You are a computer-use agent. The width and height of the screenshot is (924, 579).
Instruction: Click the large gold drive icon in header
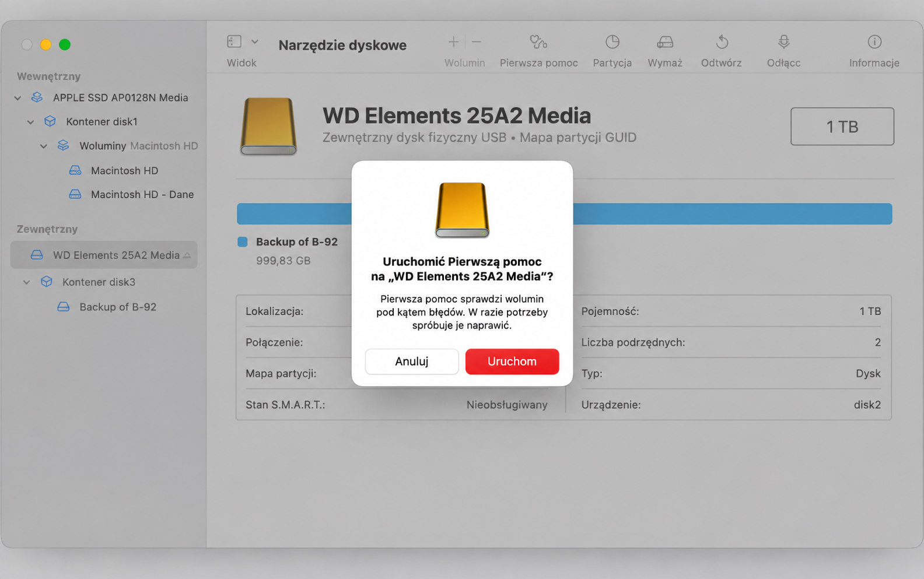click(268, 127)
